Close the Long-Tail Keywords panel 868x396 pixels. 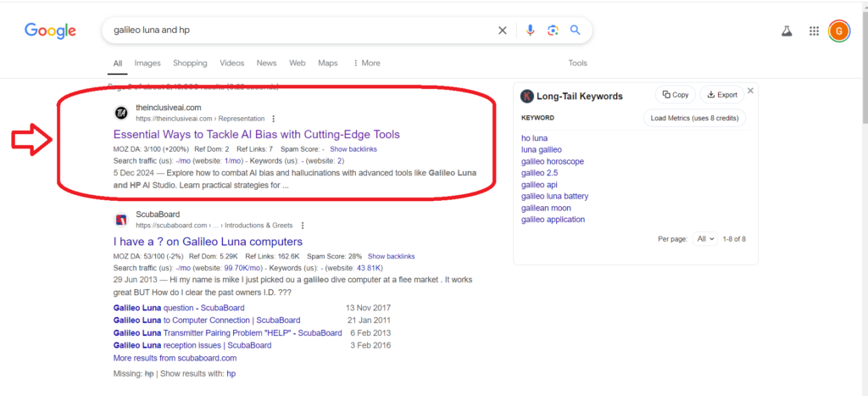(751, 90)
